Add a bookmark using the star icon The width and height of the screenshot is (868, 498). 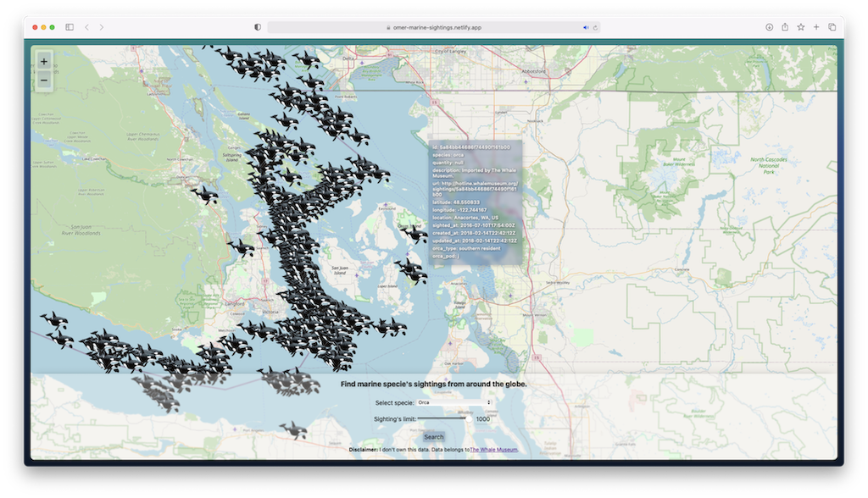click(x=800, y=26)
